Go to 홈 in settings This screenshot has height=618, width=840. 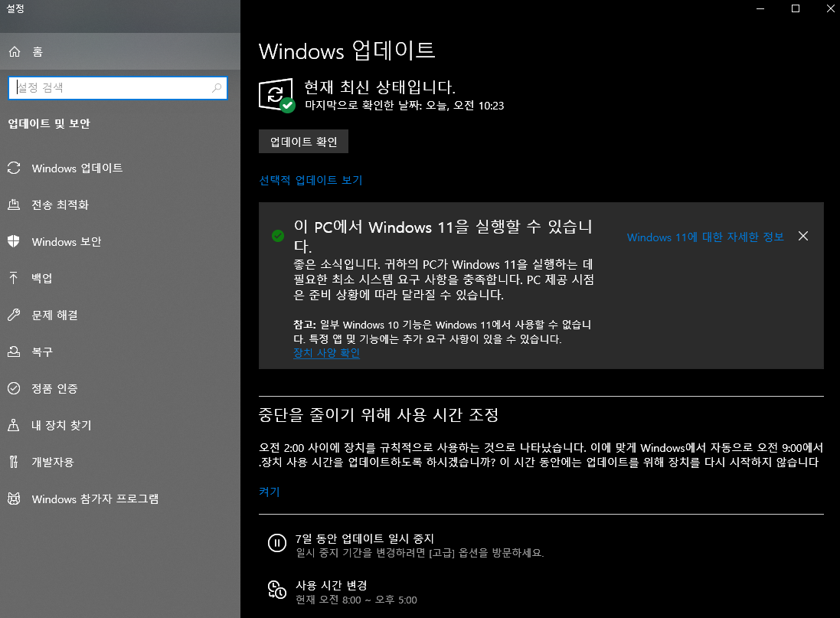120,51
